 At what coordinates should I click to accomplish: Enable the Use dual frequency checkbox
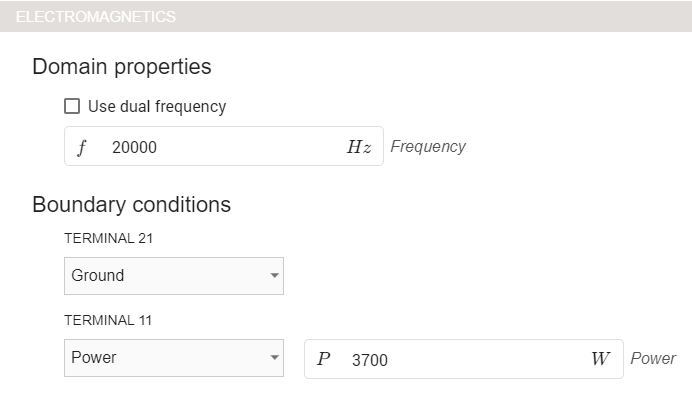point(72,106)
